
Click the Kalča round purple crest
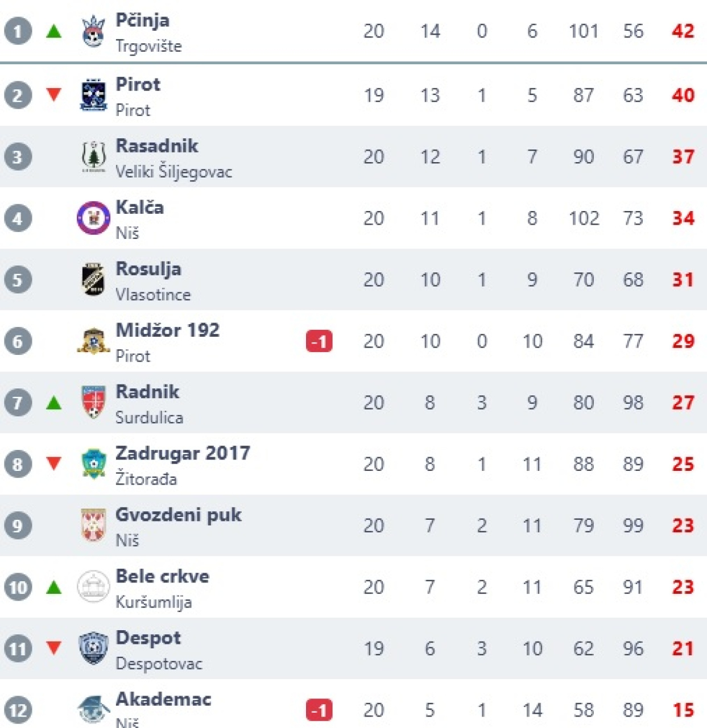click(x=93, y=218)
